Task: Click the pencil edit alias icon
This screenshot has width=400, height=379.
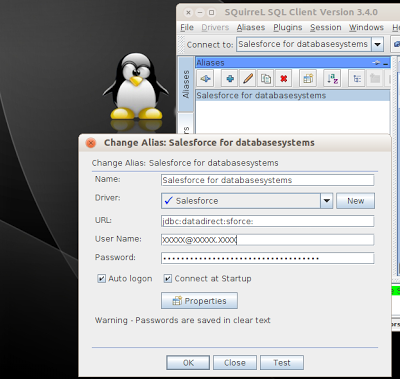Action: pyautogui.click(x=248, y=79)
